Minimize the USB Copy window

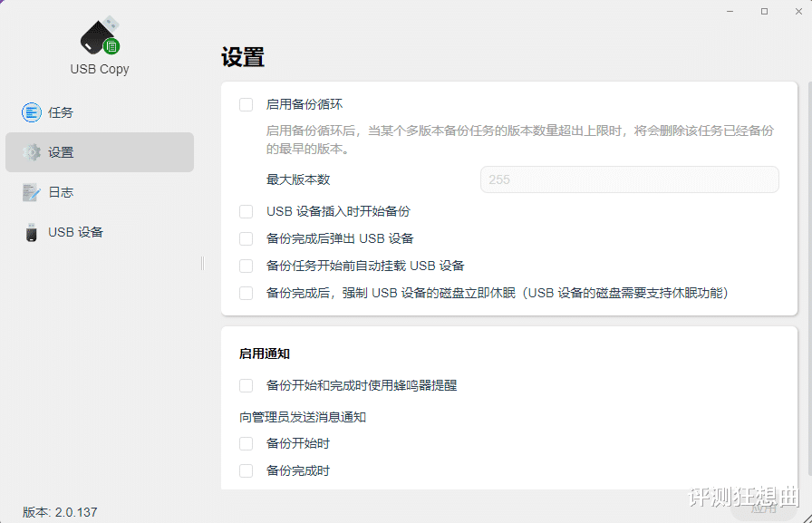pos(730,11)
